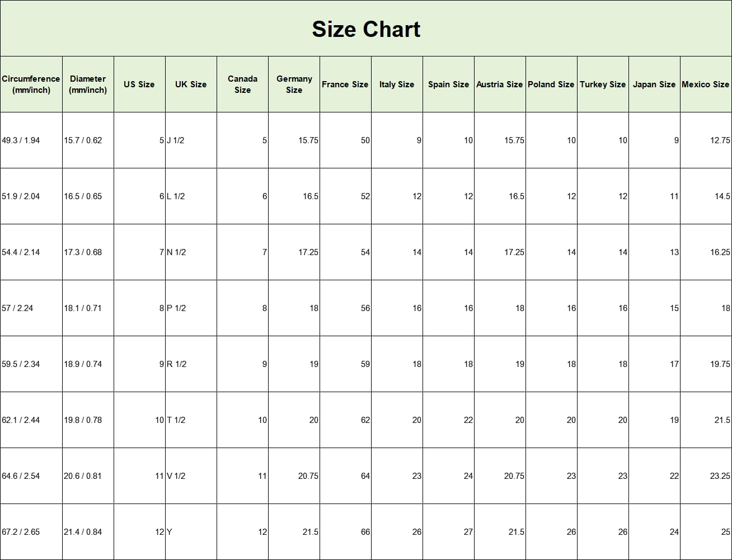This screenshot has height=560, width=732.
Task: Select the 'Mexico Size' column header
Action: [x=706, y=84]
